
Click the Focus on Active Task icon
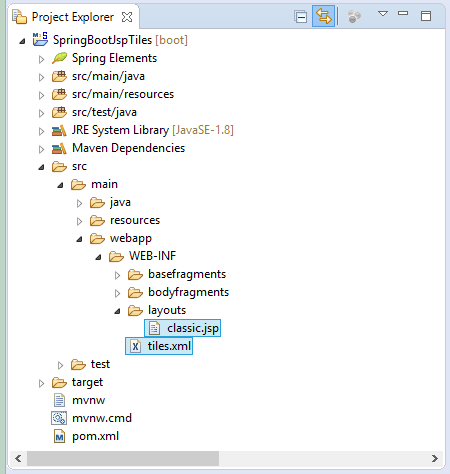point(354,16)
